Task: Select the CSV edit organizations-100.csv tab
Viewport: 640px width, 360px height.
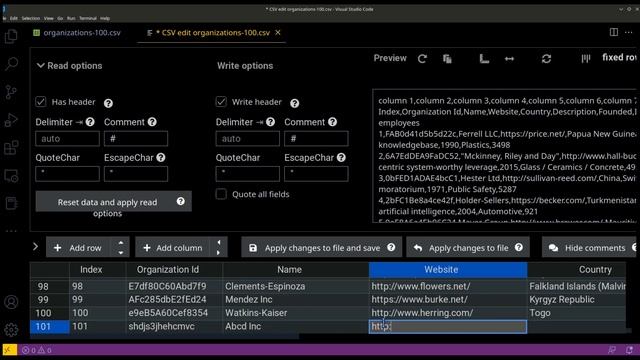Action: [x=213, y=33]
